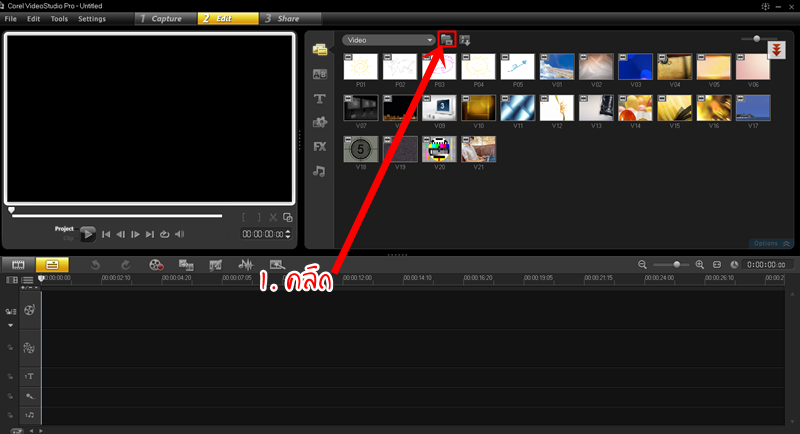Click the project duration clock icon
This screenshot has height=434, width=800.
point(734,265)
